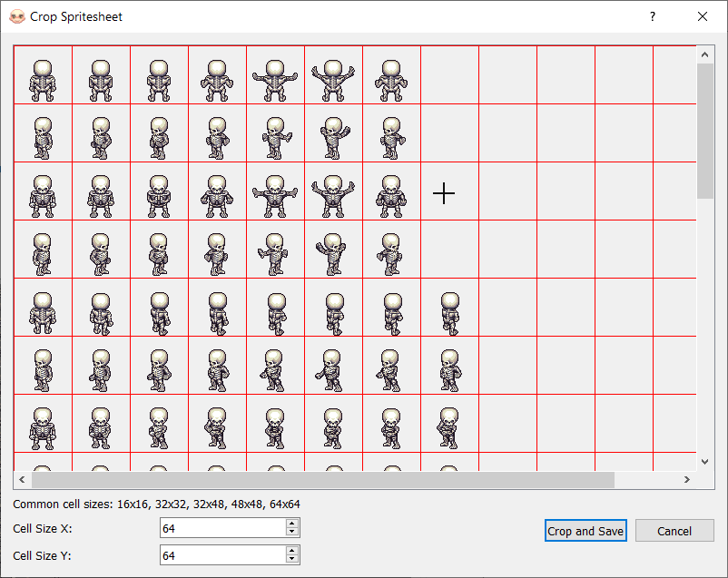Click the app icon in title bar
This screenshot has height=578, width=728.
tap(16, 16)
